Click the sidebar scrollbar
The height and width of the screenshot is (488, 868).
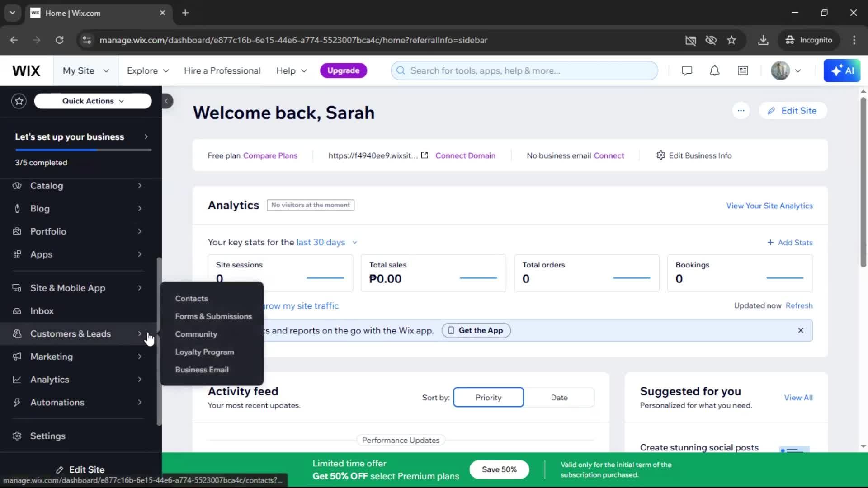(159, 341)
